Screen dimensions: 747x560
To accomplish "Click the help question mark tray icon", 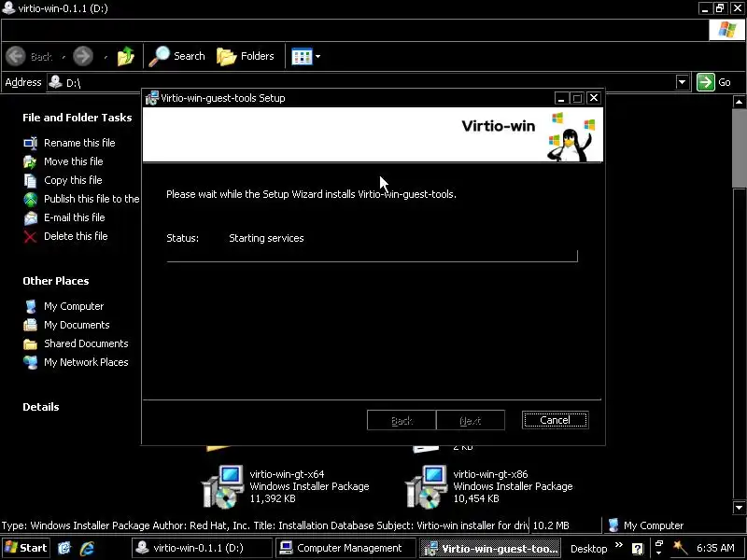I will point(638,549).
